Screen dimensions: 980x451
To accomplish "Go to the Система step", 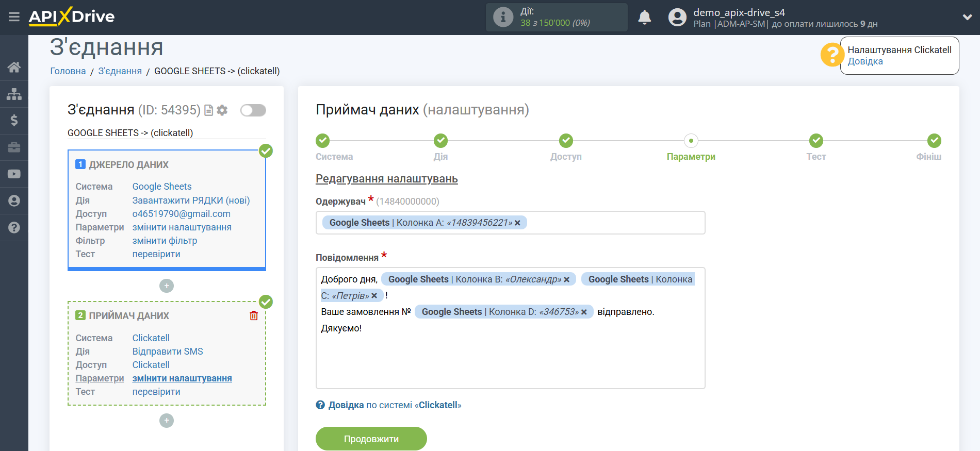I will [x=323, y=140].
